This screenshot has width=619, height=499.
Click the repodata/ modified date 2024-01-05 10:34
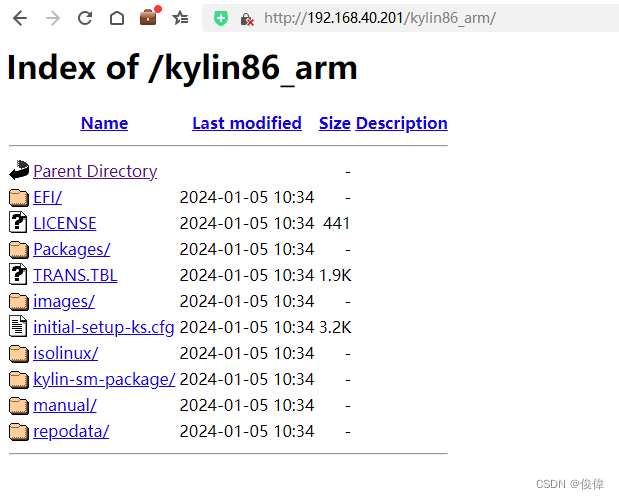pyautogui.click(x=247, y=432)
